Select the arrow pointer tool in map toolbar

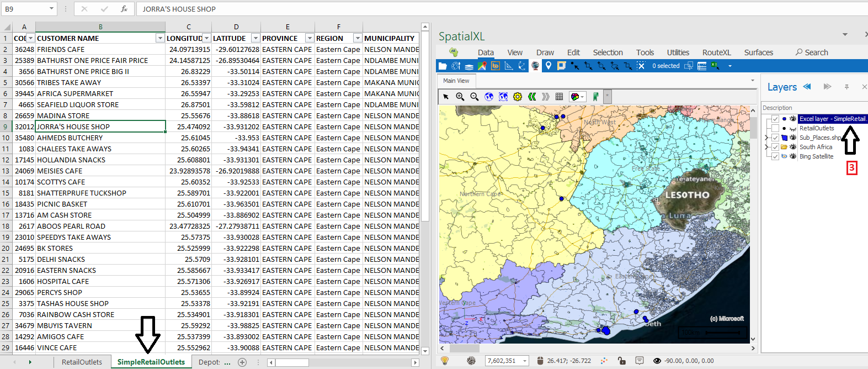[446, 97]
